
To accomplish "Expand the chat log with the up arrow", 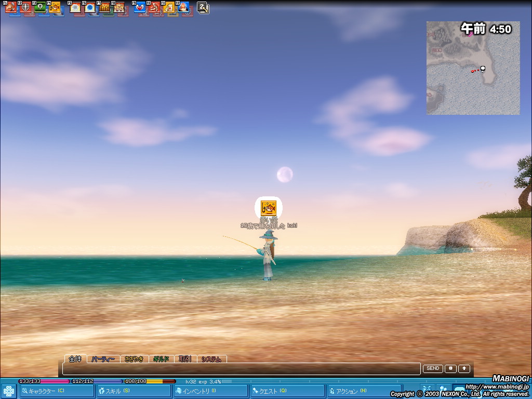I will [464, 369].
